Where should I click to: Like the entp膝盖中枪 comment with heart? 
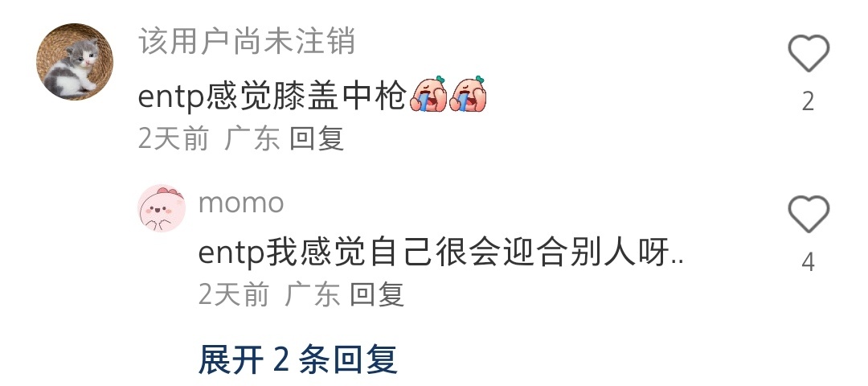809,53
